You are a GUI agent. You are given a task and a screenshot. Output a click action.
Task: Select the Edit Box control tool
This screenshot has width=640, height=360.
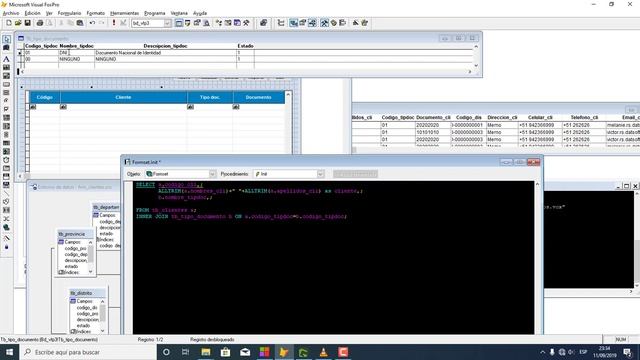coord(7,76)
